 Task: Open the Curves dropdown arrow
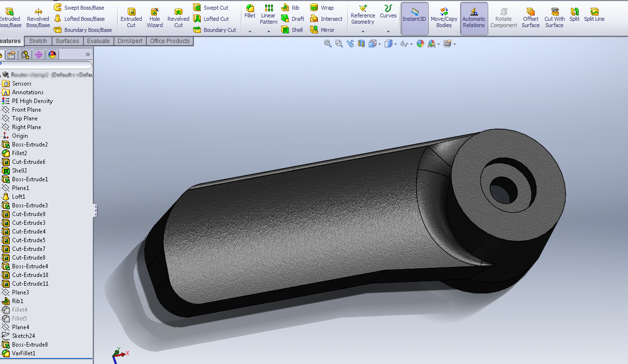[388, 31]
